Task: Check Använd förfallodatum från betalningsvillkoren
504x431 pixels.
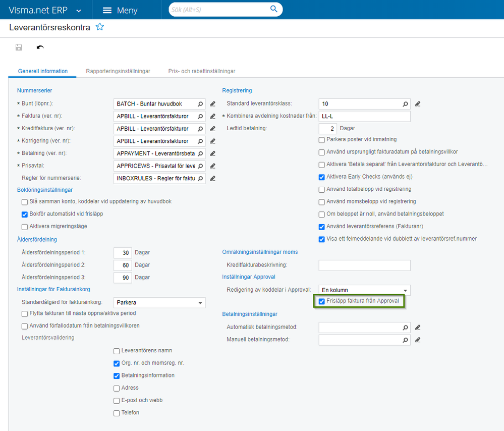Action: 24,326
